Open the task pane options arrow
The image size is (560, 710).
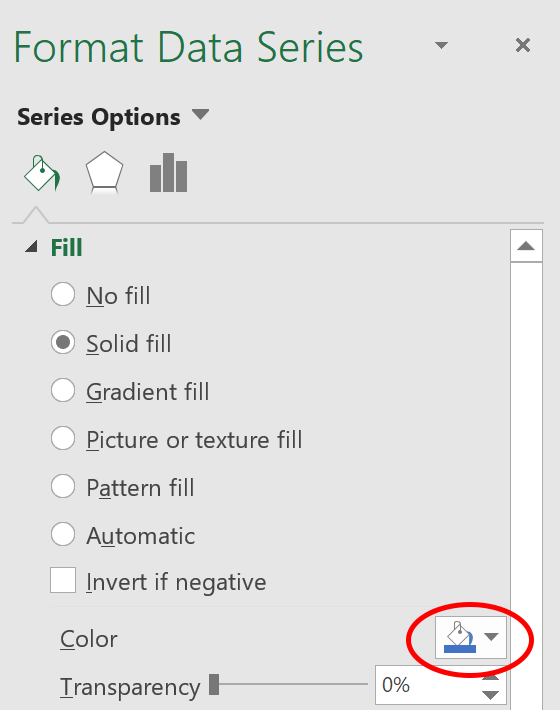tap(441, 45)
